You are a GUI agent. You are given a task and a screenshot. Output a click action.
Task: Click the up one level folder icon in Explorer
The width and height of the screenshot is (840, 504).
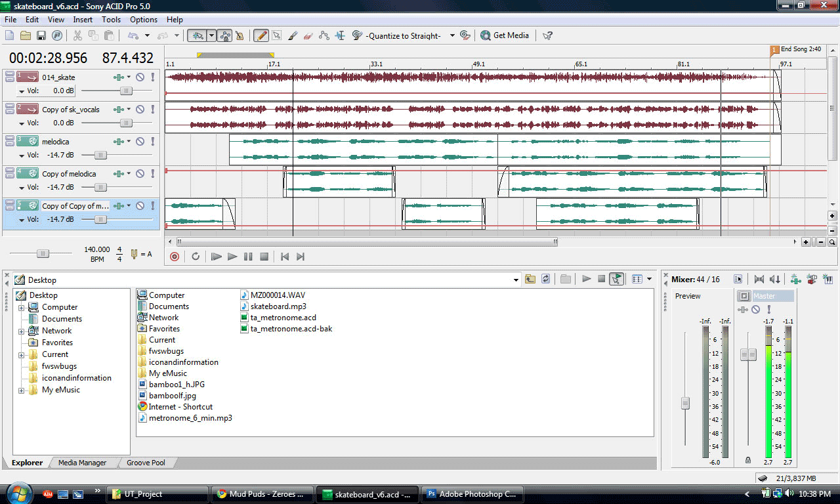click(x=530, y=279)
